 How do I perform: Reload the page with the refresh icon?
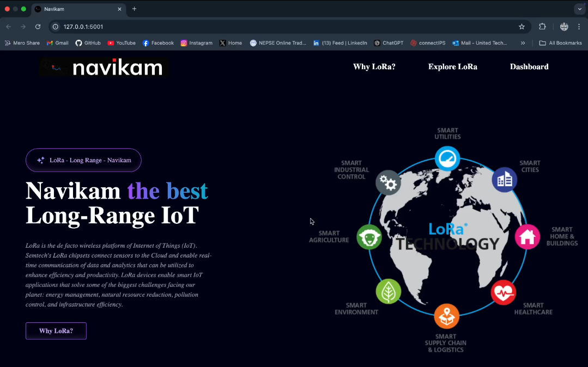(x=38, y=27)
